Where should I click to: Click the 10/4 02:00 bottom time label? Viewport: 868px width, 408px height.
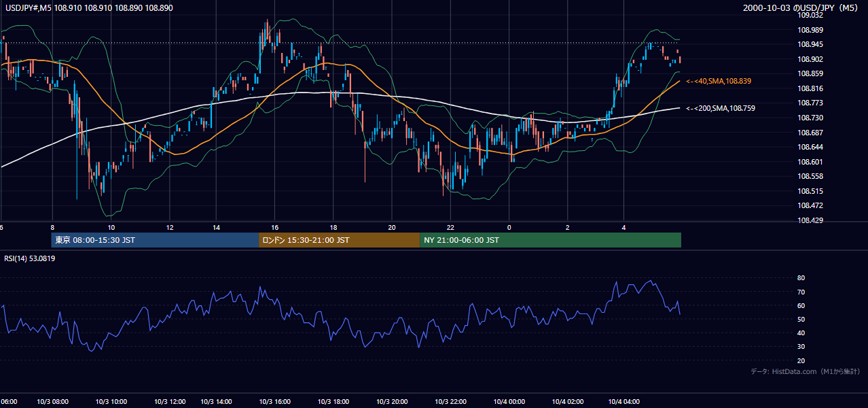(x=568, y=402)
